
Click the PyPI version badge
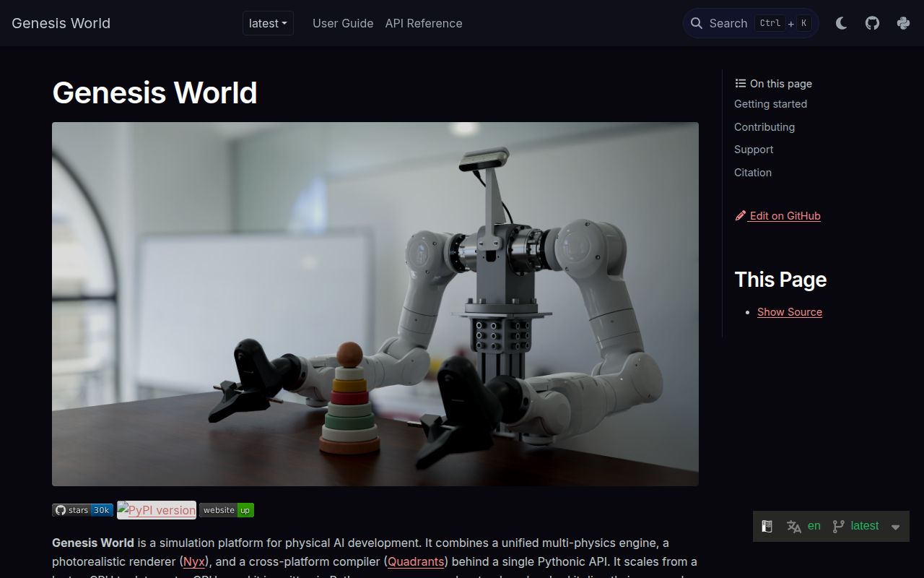click(x=157, y=510)
